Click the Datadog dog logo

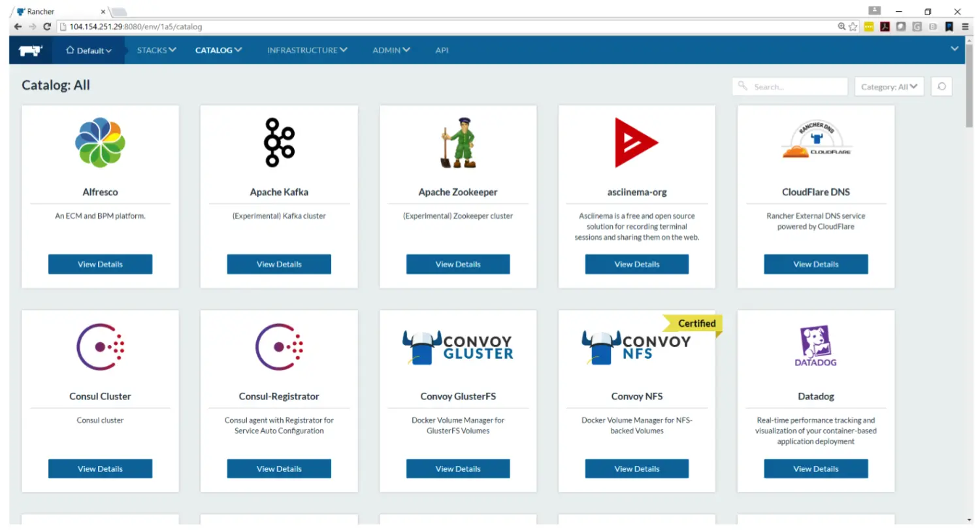pyautogui.click(x=815, y=346)
